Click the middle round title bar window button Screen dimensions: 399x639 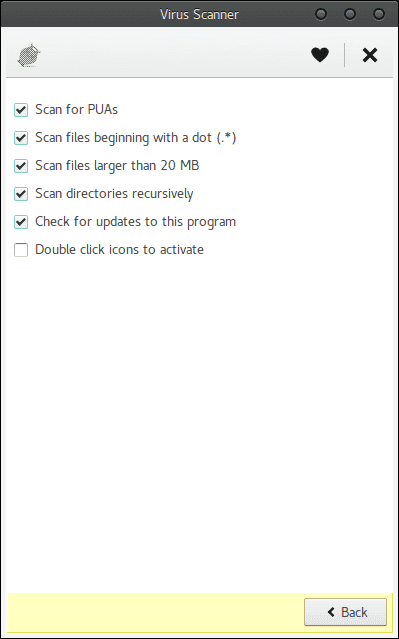pyautogui.click(x=350, y=14)
